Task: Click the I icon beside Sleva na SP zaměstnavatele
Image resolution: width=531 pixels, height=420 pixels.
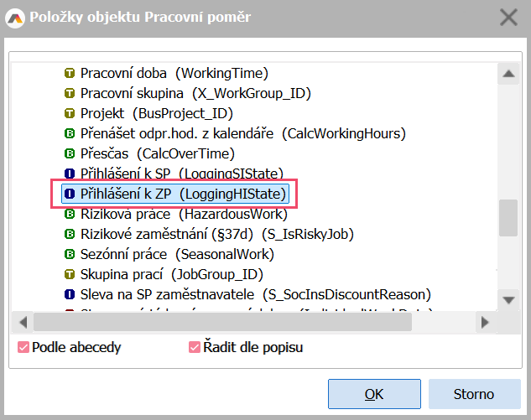Action: click(70, 294)
